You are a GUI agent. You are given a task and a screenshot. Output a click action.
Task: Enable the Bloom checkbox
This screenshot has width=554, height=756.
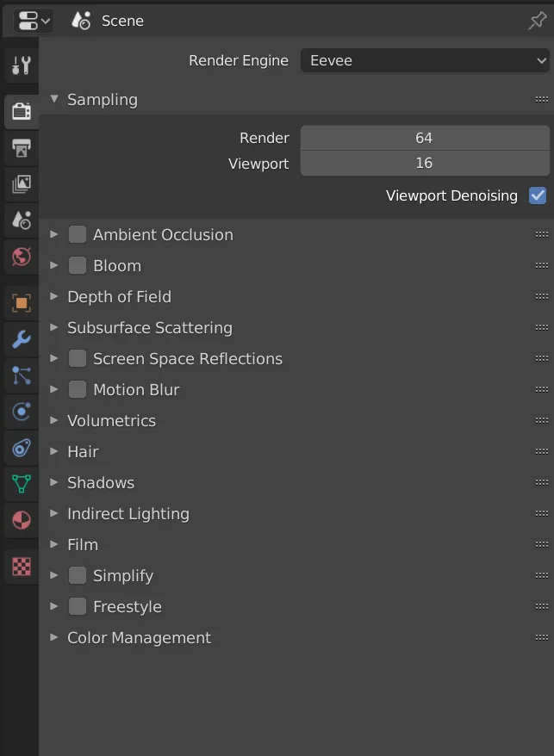click(x=78, y=265)
